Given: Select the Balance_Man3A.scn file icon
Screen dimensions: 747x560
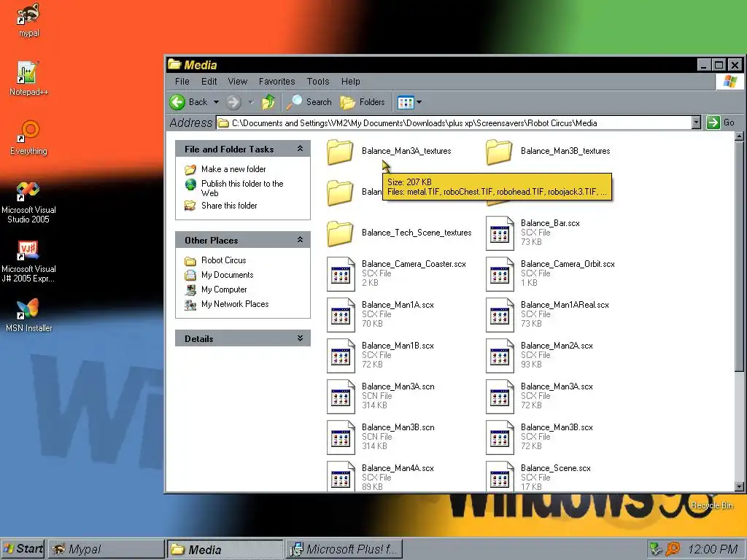Looking at the screenshot, I should 341,397.
